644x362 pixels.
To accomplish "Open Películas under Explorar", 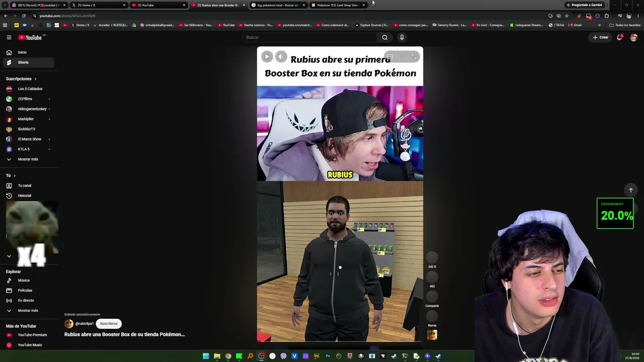I will click(x=28, y=291).
